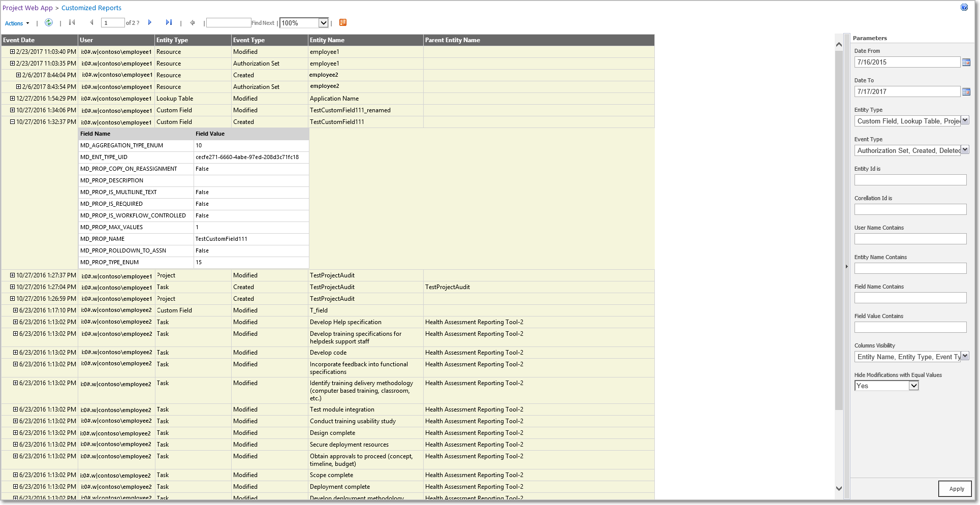
Task: Open Hide Modifications with Equal Values dropdown
Action: click(887, 386)
